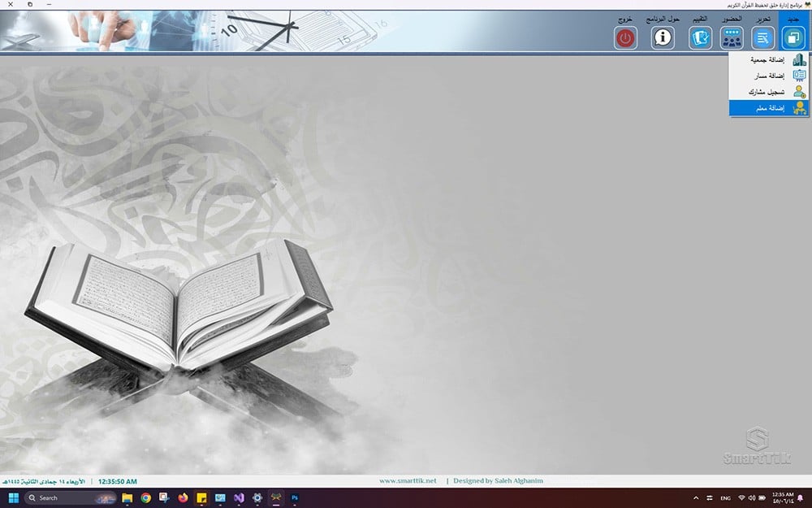This screenshot has width=812, height=508.
Task: Open the About Program (حول البرنامج) info icon
Action: click(663, 37)
